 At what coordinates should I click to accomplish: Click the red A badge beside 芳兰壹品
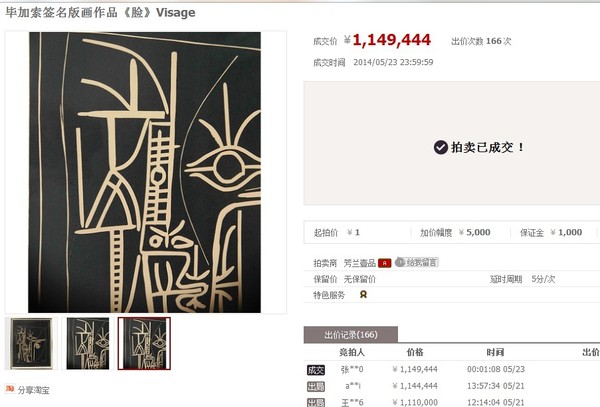(x=385, y=263)
